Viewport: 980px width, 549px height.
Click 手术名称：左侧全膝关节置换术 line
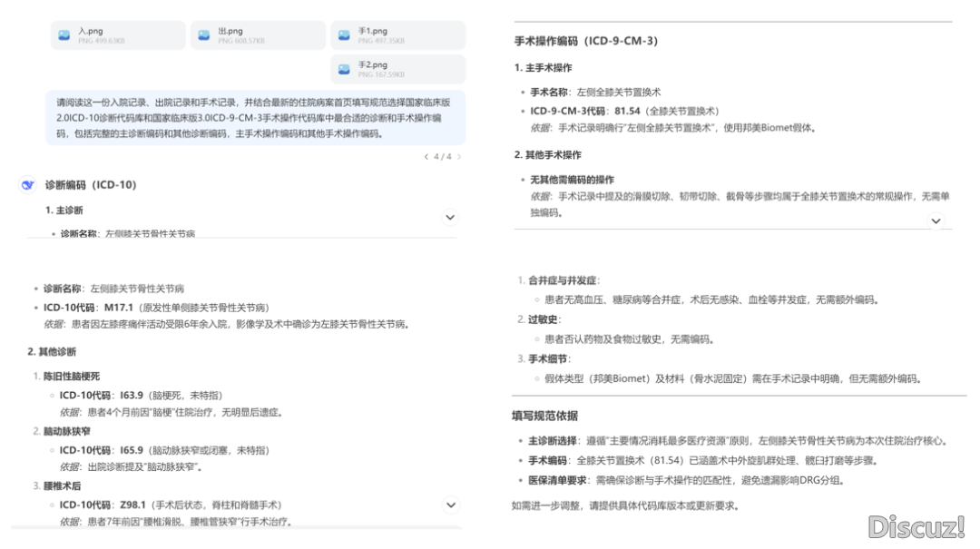tap(595, 93)
